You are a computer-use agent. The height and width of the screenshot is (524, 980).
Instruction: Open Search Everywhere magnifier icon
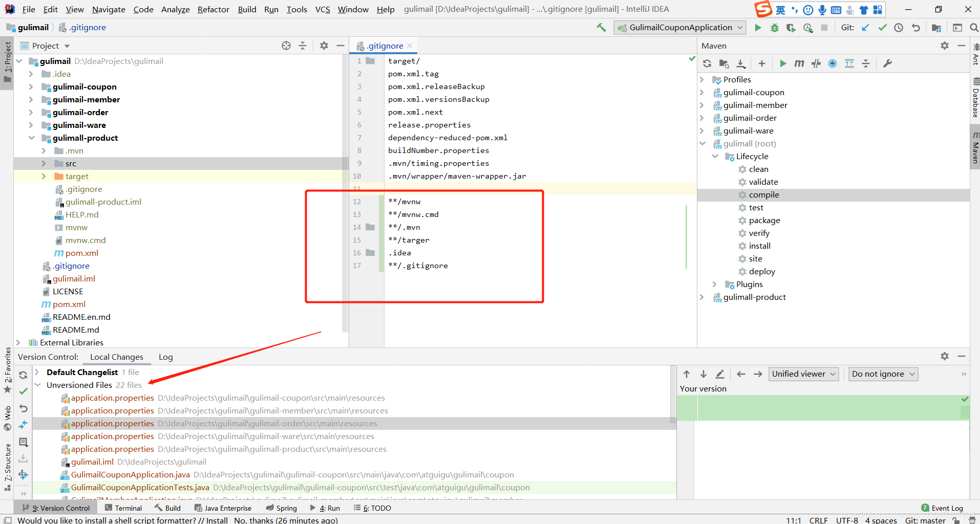[974, 28]
